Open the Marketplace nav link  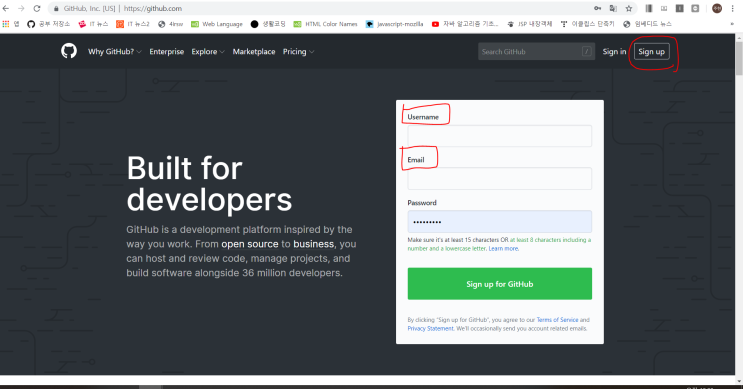tap(254, 52)
